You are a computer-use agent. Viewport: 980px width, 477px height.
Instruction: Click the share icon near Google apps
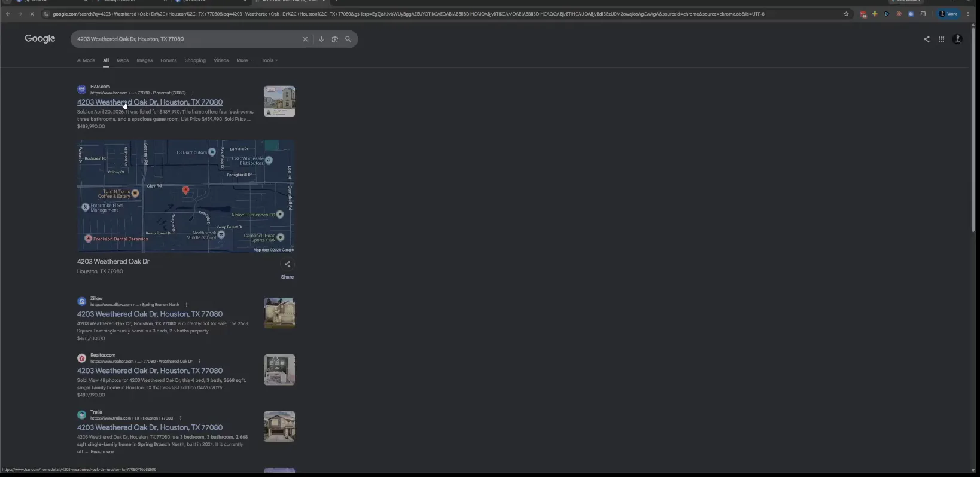(x=927, y=39)
